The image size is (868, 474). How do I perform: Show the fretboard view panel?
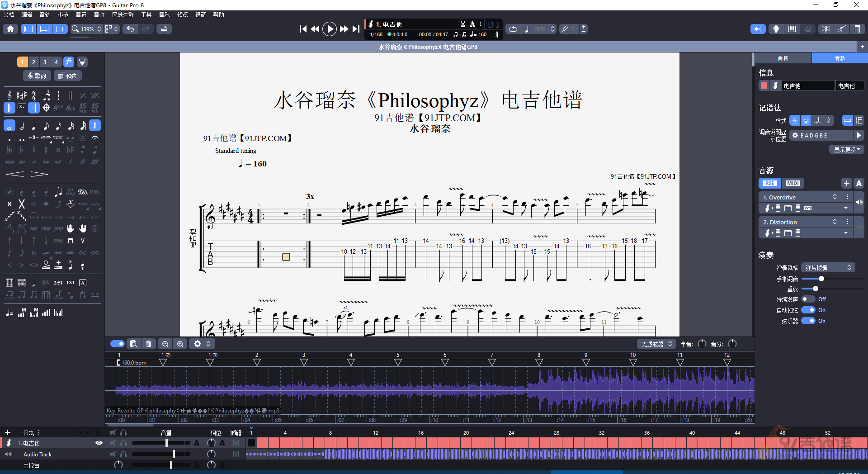coord(776,29)
